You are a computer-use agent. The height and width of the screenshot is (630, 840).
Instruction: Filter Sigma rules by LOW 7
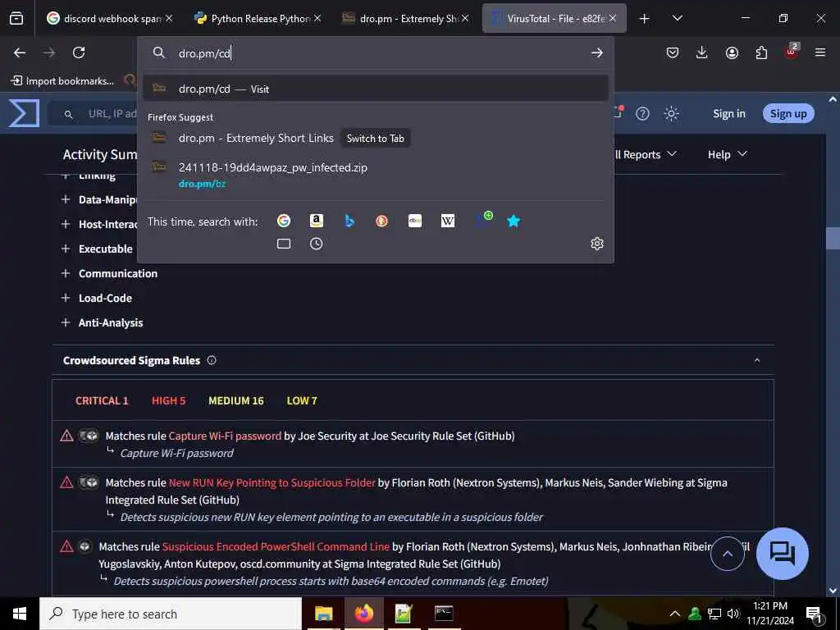(x=302, y=400)
